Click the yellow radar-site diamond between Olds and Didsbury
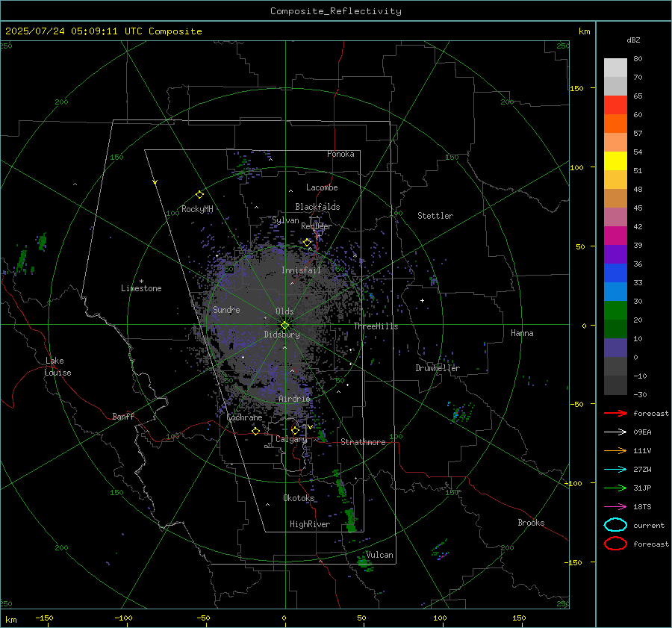Image resolution: width=672 pixels, height=628 pixels. 285,326
